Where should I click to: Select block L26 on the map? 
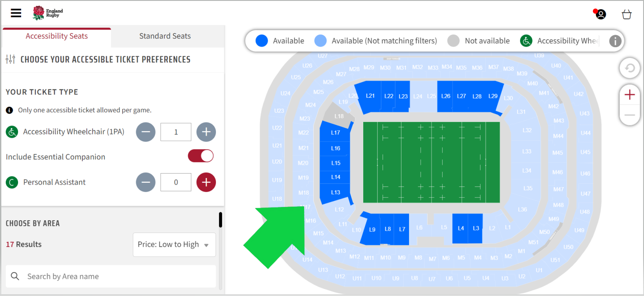point(445,96)
